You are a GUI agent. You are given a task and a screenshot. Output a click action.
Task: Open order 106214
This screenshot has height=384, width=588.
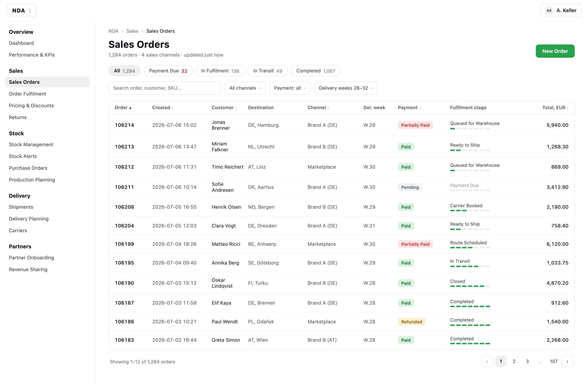[x=124, y=125]
